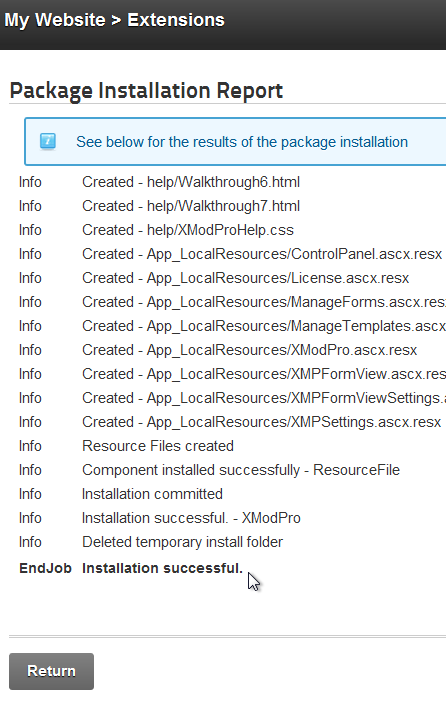Select the License.ascx.resx created entry

[245, 278]
